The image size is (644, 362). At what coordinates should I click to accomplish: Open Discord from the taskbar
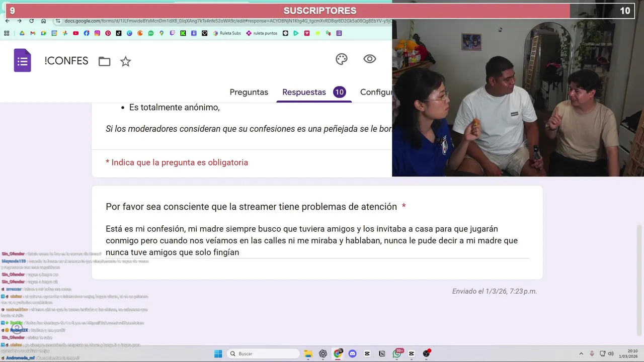(352, 353)
